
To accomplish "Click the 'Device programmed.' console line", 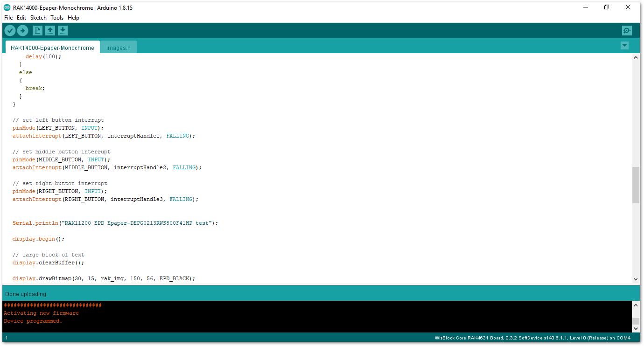I will [x=33, y=321].
